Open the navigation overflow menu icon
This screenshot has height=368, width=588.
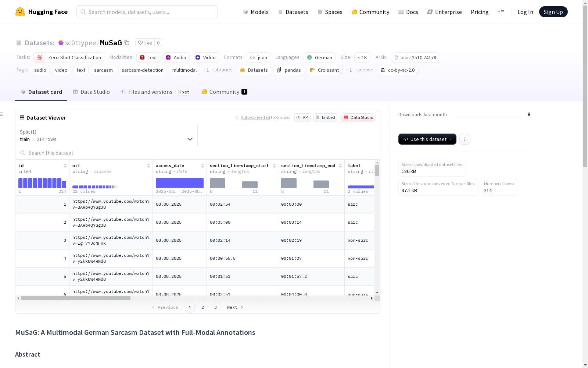point(501,12)
